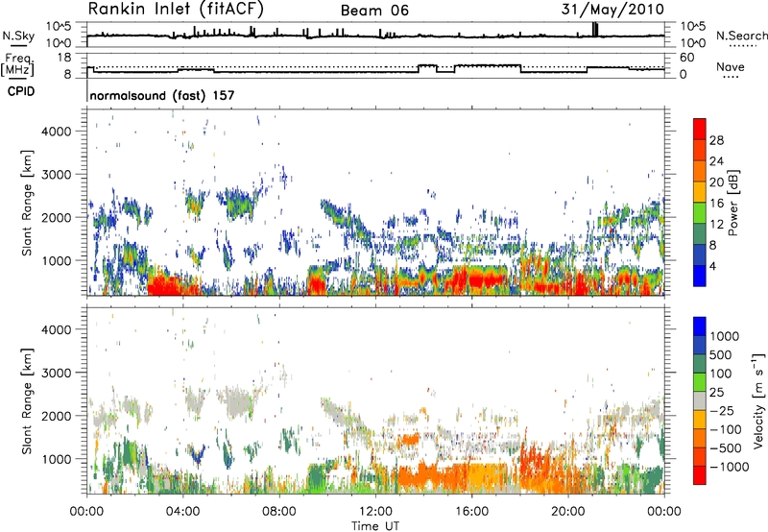
Task: Click the 'Power [dB]' color bar label
Action: click(732, 203)
